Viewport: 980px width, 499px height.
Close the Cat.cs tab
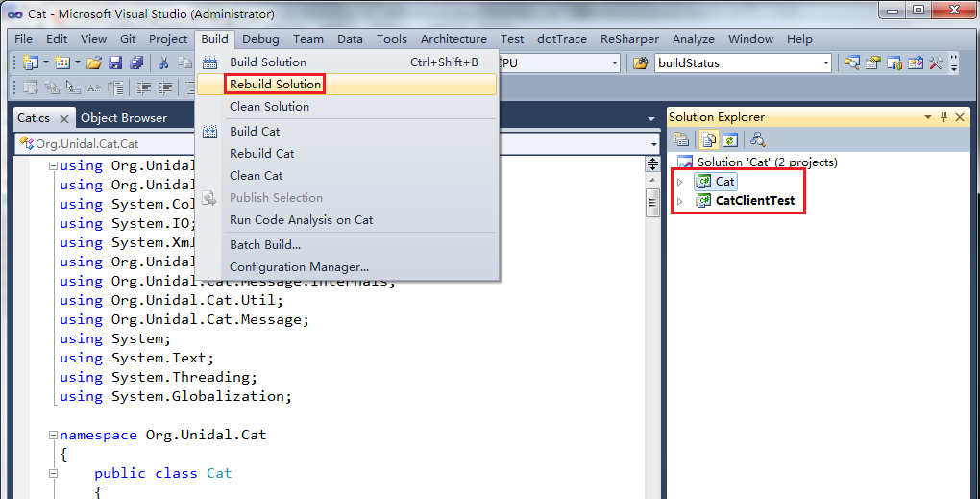click(63, 119)
